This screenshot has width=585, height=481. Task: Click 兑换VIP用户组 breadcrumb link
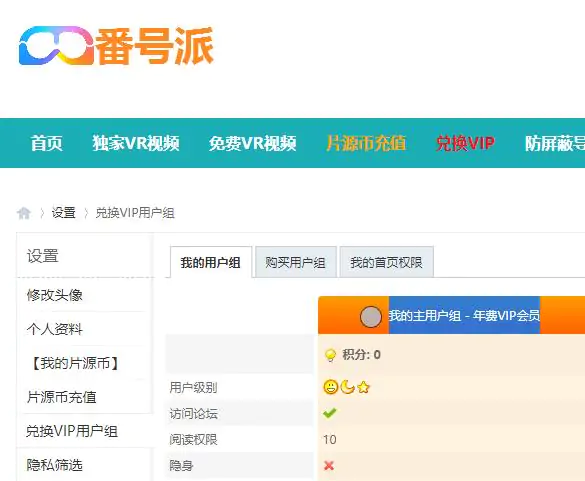click(x=135, y=213)
